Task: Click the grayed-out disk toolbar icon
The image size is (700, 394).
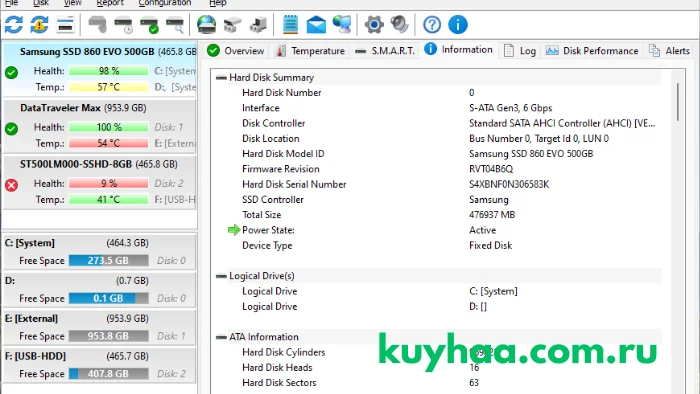Action: (97, 25)
